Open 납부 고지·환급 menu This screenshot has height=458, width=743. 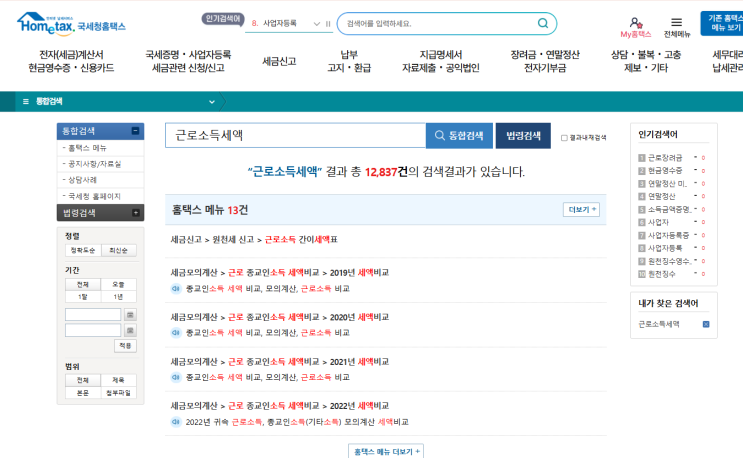(349, 61)
